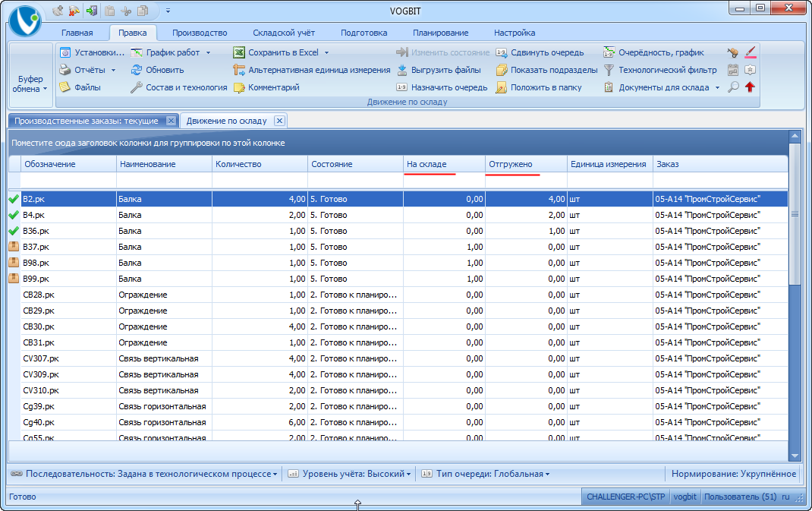Open Состав и технология wrench icon

137,87
